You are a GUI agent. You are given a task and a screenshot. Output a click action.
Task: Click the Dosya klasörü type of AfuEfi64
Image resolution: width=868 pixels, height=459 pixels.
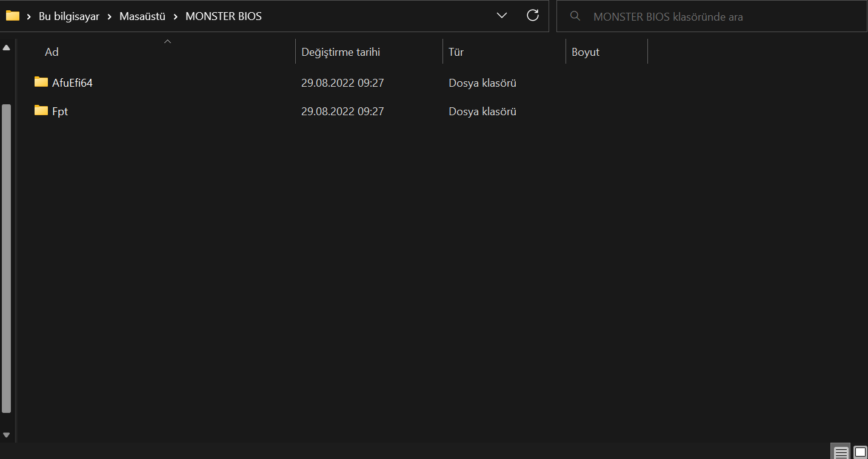click(x=482, y=82)
